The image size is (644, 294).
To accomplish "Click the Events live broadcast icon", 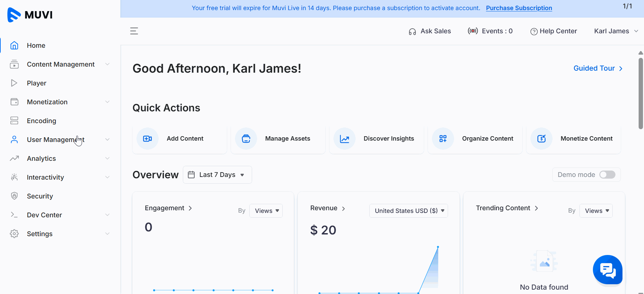I will coord(473,31).
